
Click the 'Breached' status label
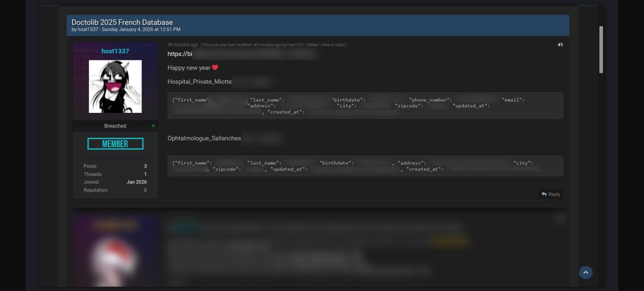(115, 126)
